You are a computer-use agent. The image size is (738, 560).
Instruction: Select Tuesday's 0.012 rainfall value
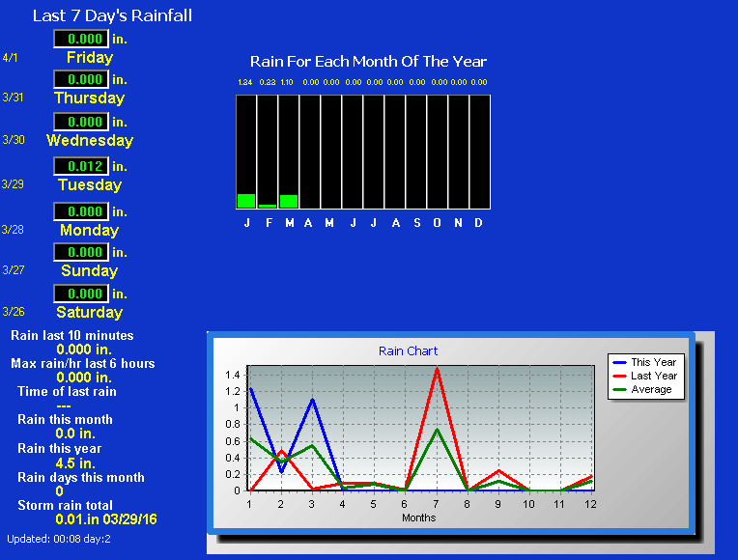click(79, 166)
